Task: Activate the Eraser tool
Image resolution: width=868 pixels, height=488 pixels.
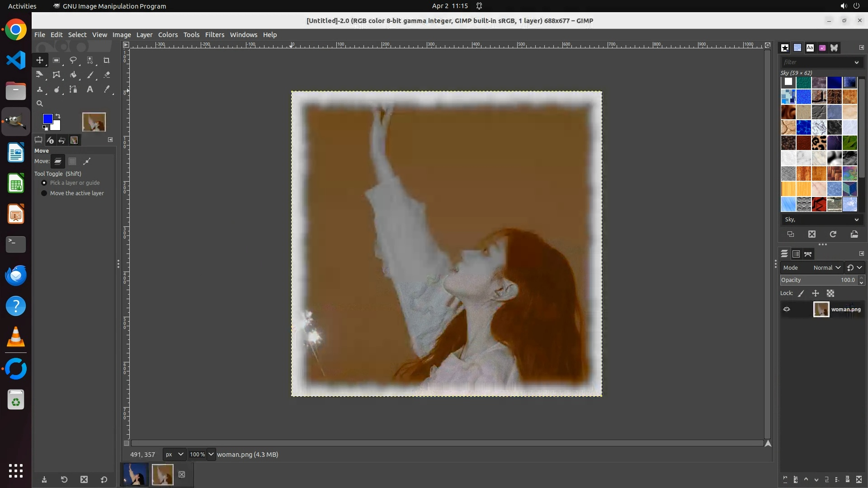Action: [x=107, y=75]
